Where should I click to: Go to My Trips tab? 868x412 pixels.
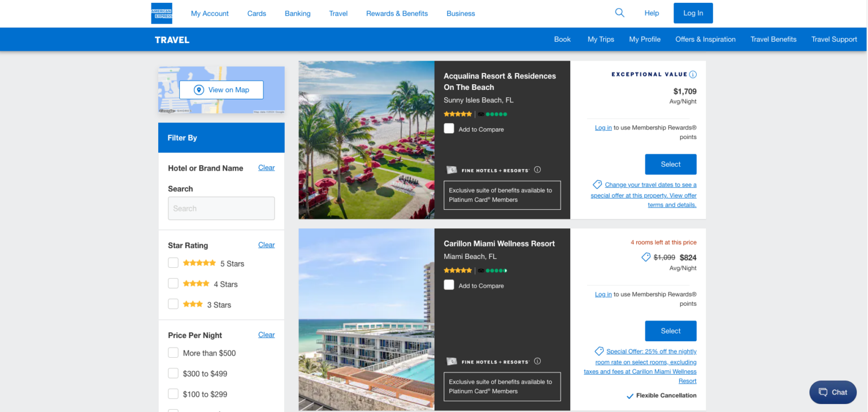tap(601, 40)
